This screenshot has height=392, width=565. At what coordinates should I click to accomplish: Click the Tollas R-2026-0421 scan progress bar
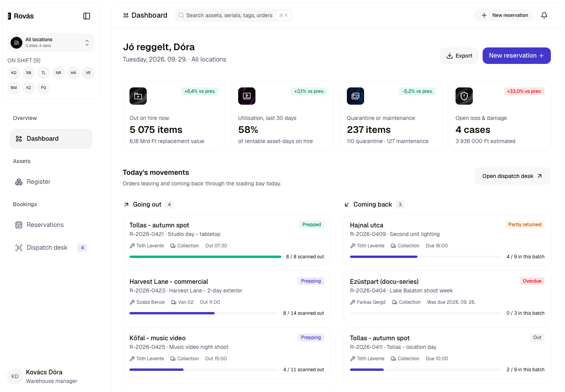(x=205, y=257)
